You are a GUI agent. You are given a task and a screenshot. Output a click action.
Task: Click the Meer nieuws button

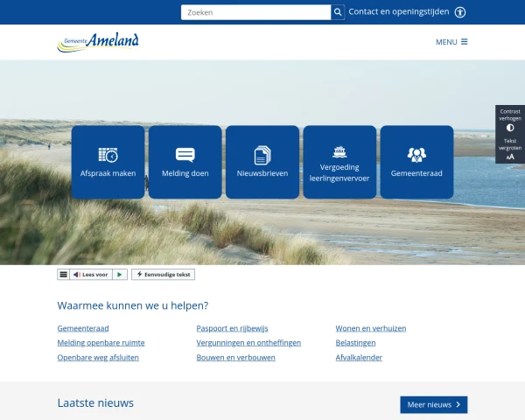434,405
